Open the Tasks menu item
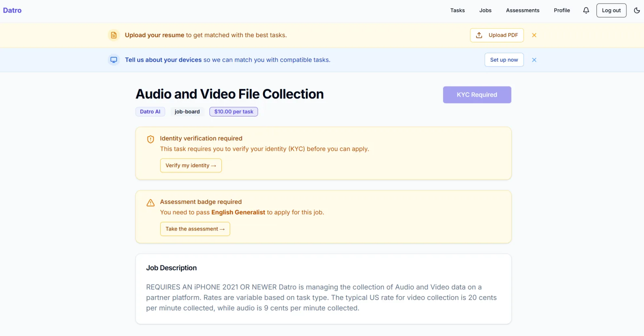 (x=458, y=10)
